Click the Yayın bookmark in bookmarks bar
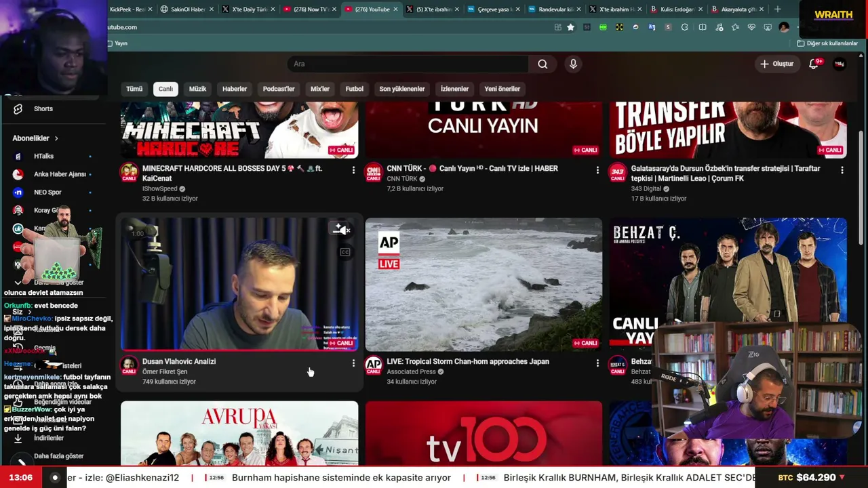Viewport: 868px width, 488px height. [x=117, y=43]
